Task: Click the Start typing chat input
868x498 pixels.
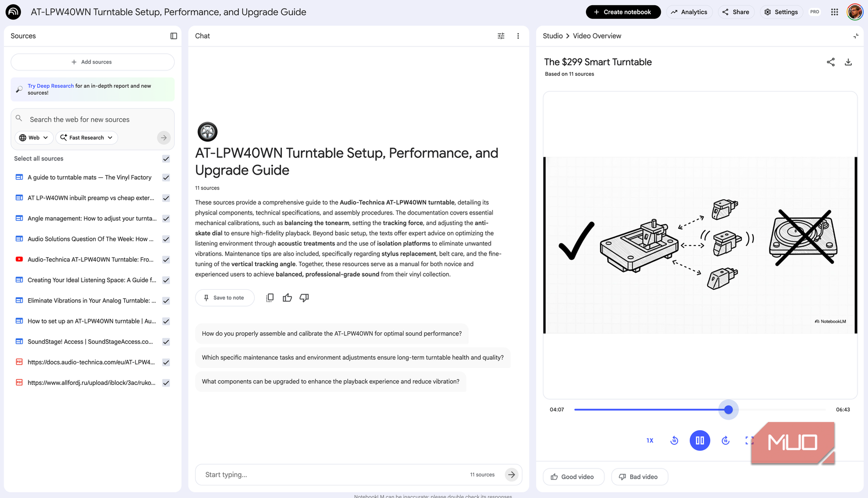Action: coord(331,474)
